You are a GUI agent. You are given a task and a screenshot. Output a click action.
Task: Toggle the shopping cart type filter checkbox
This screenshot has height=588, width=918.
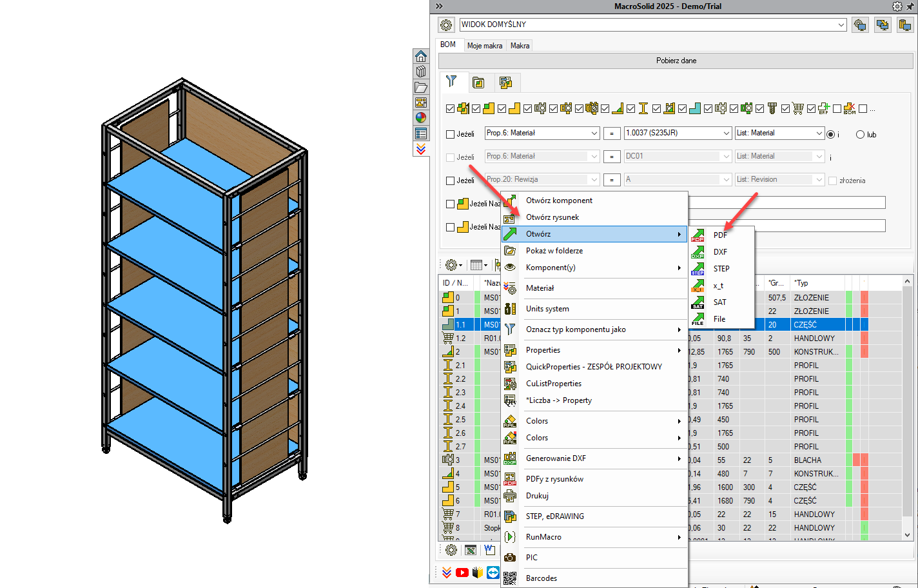(x=785, y=108)
